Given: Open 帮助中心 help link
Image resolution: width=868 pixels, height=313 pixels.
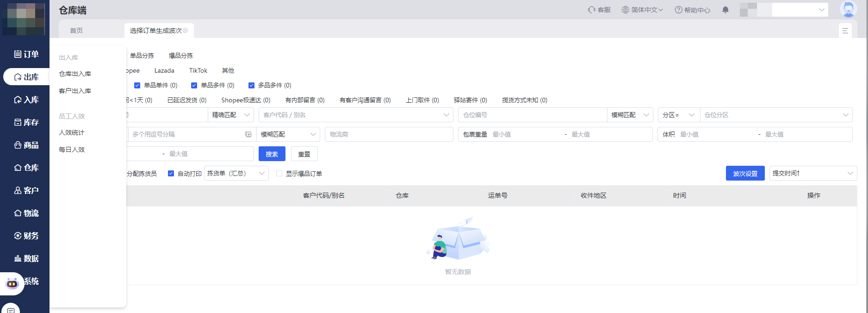Looking at the screenshot, I should tap(692, 10).
